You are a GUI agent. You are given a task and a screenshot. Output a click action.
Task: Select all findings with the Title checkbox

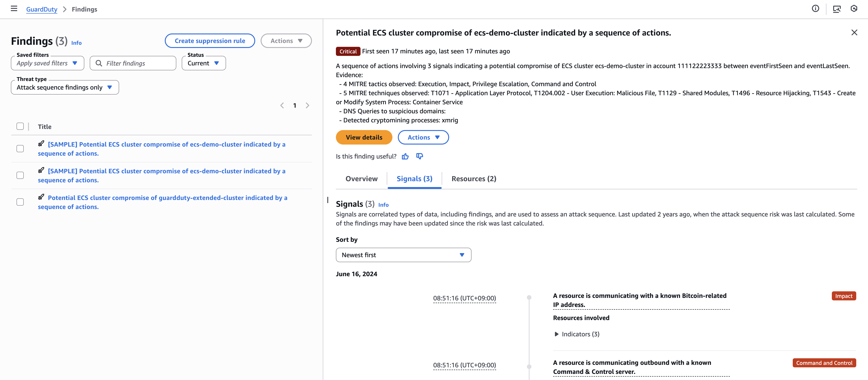[20, 126]
